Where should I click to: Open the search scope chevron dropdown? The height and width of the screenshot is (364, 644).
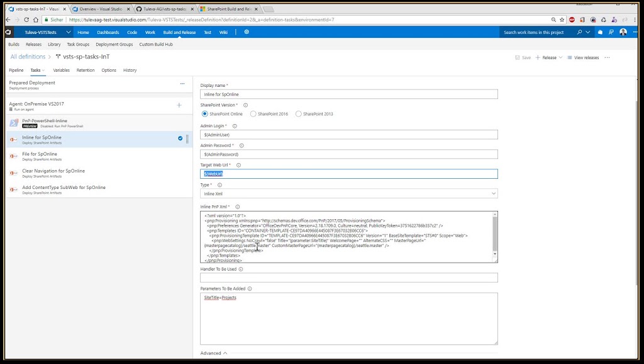[x=588, y=32]
